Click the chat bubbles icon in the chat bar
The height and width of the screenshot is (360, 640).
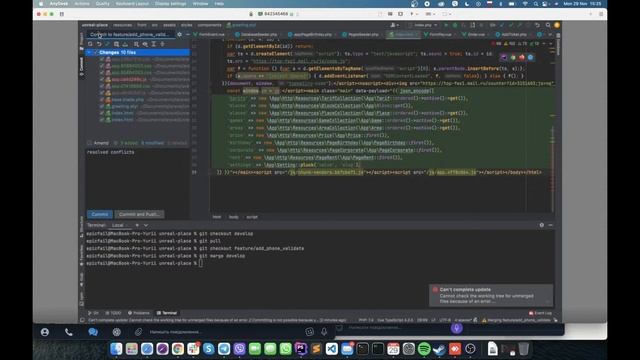click(x=93, y=332)
